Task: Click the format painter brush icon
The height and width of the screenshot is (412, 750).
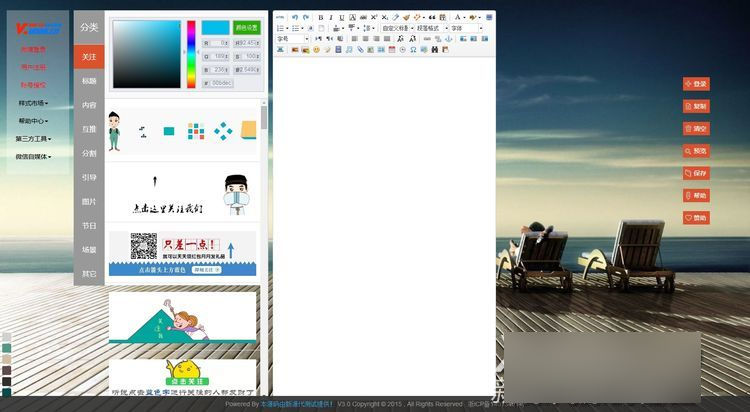Action: click(406, 17)
